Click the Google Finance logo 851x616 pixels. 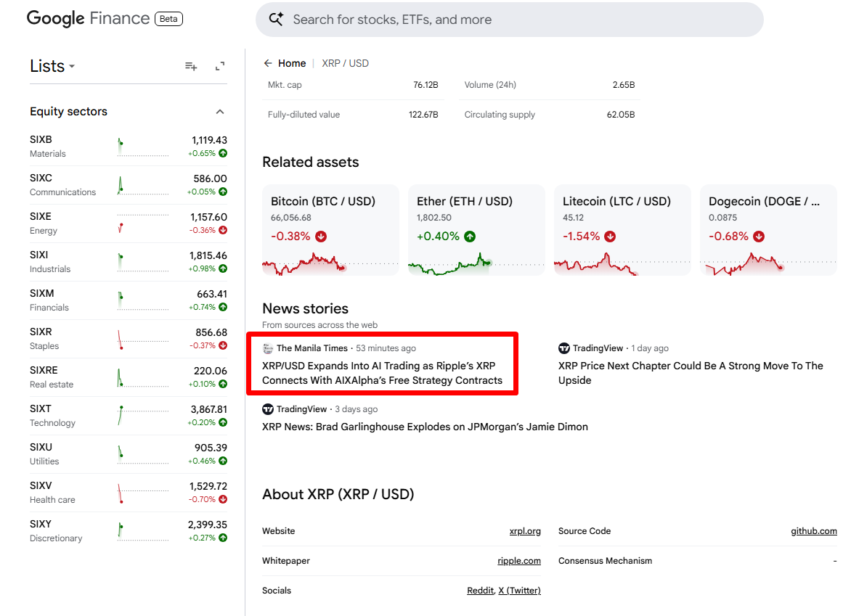click(x=88, y=18)
